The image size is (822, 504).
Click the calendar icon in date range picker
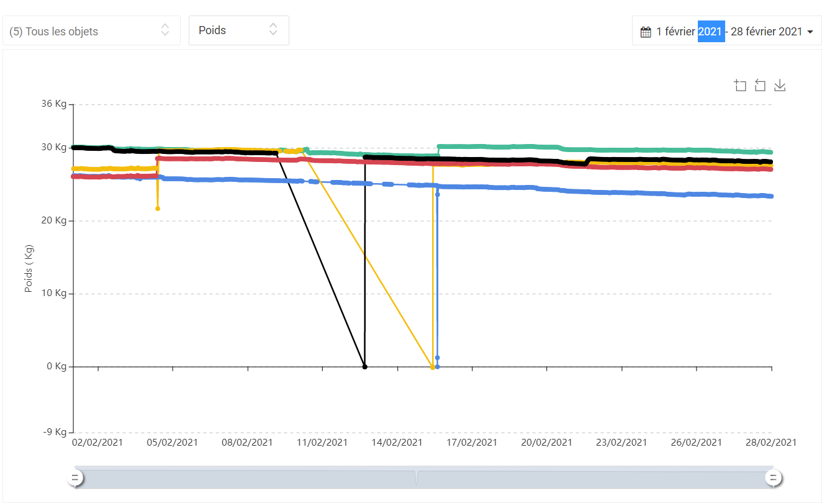pos(646,32)
